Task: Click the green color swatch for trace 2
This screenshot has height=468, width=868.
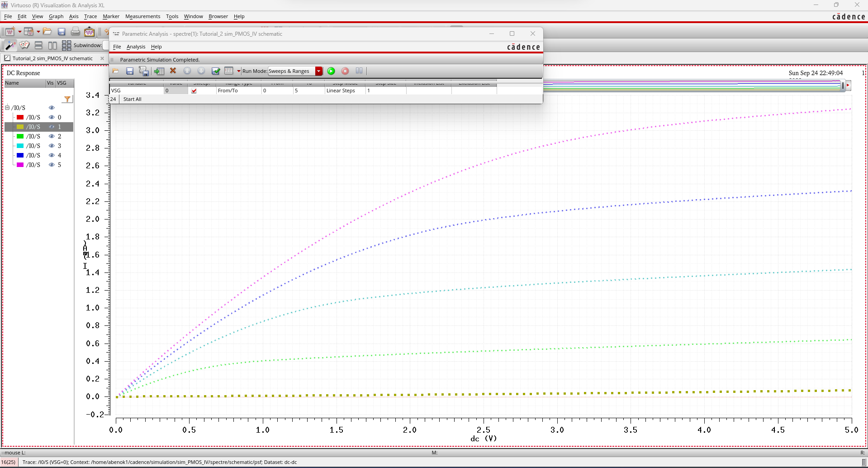Action: tap(20, 136)
